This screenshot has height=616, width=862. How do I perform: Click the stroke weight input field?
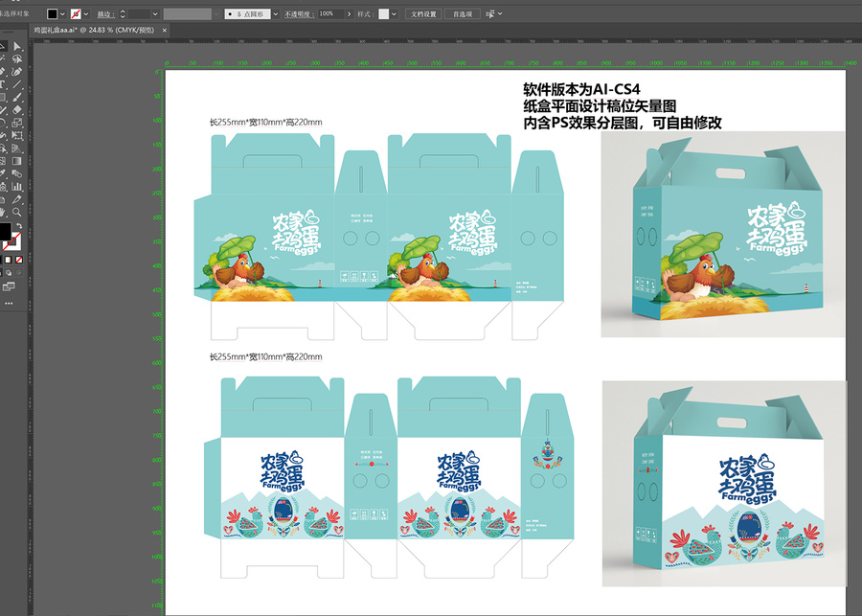139,13
